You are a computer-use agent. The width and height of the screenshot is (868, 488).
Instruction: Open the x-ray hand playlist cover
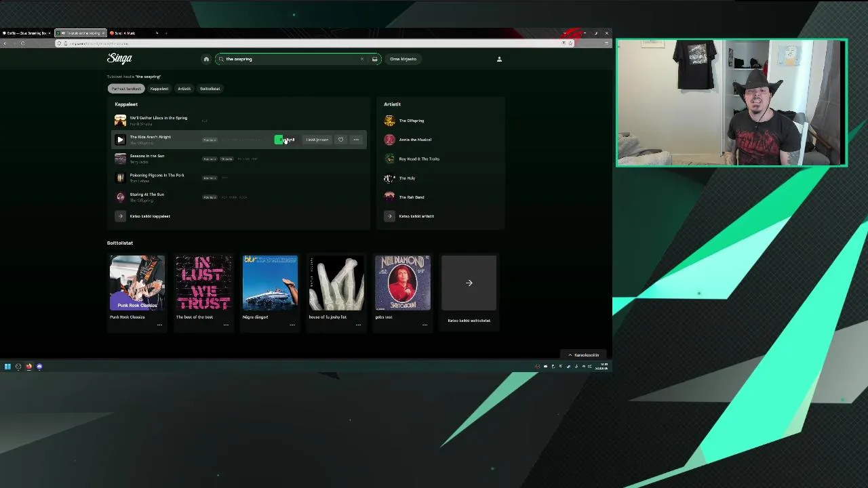point(336,283)
